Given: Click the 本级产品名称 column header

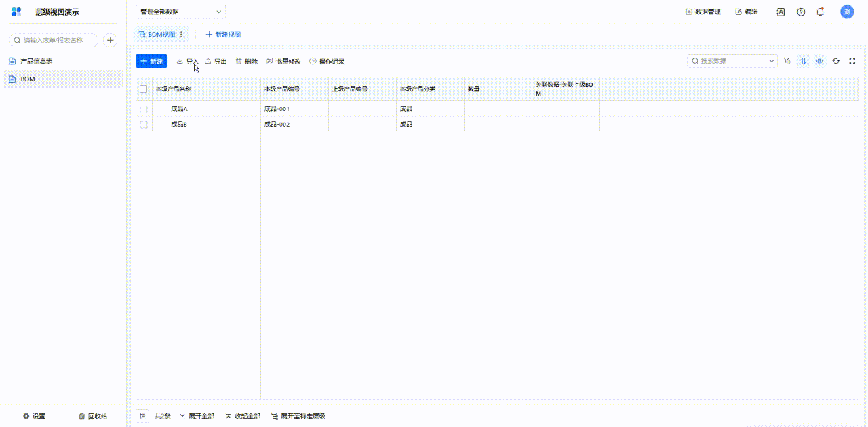Looking at the screenshot, I should click(x=206, y=89).
